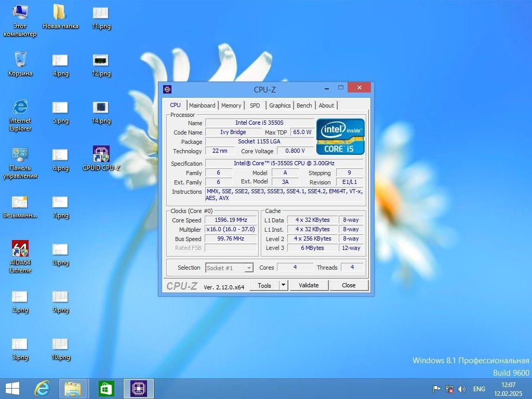The width and height of the screenshot is (532, 399).
Task: Open the Новая папка folder icon
Action: coord(60,17)
